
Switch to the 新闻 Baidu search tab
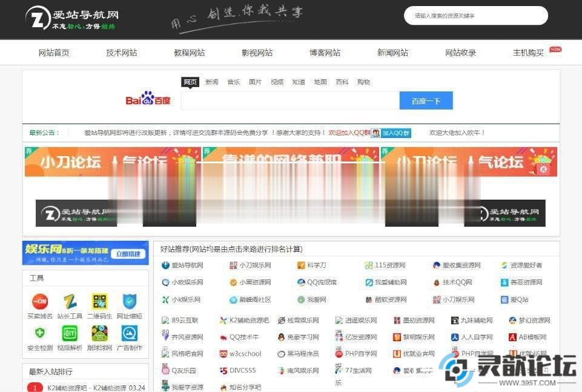212,82
